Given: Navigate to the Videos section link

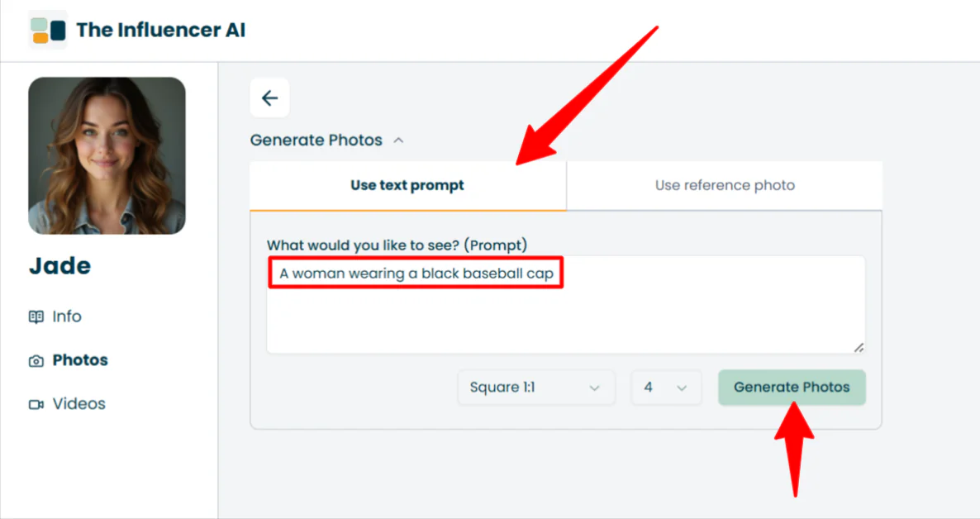Looking at the screenshot, I should coord(78,404).
